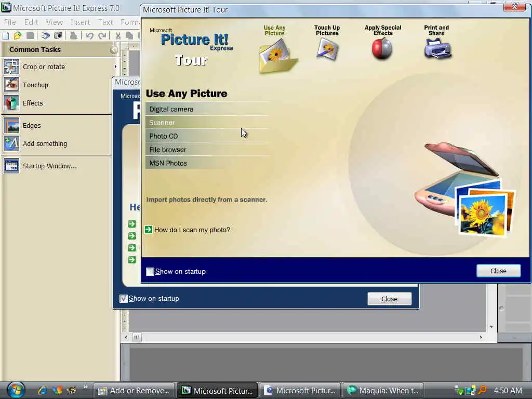Screen dimensions: 532x399
Task: Click the Redo arrow in toolbar
Action: pyautogui.click(x=102, y=35)
